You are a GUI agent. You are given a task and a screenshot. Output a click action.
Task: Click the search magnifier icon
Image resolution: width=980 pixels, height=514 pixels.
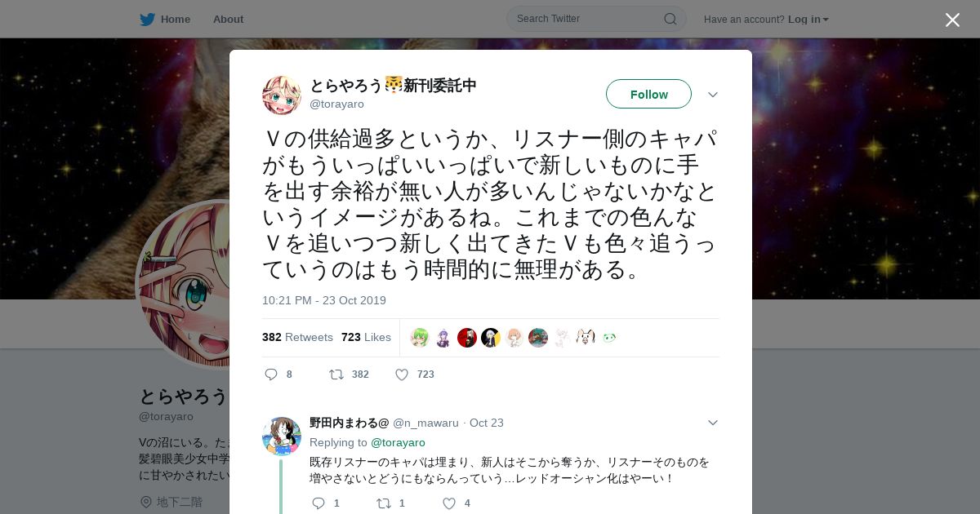click(670, 19)
